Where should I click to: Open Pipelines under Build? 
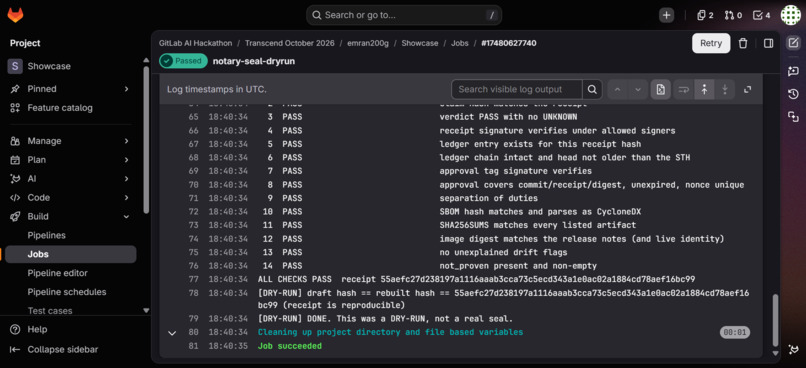coord(71,235)
